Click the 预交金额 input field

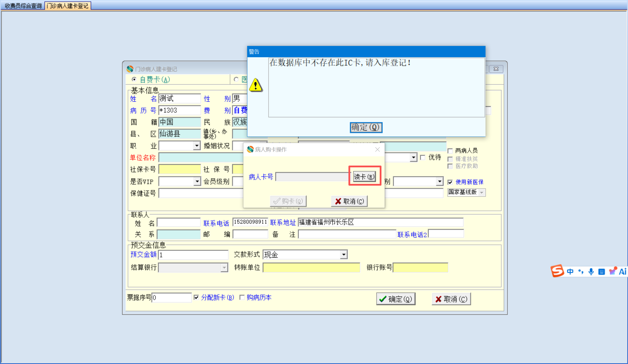(193, 255)
